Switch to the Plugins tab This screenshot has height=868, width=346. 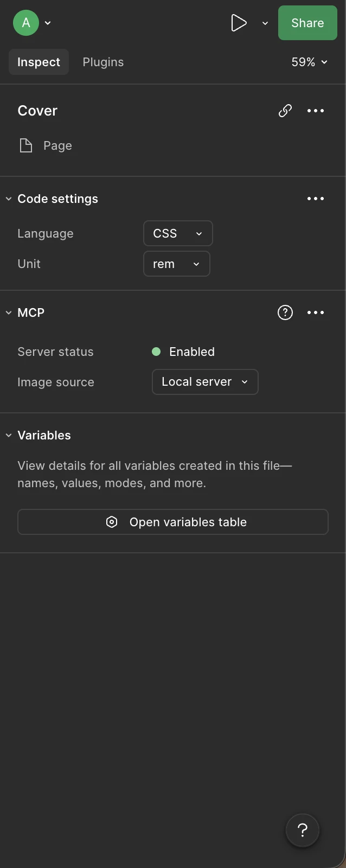pyautogui.click(x=103, y=62)
